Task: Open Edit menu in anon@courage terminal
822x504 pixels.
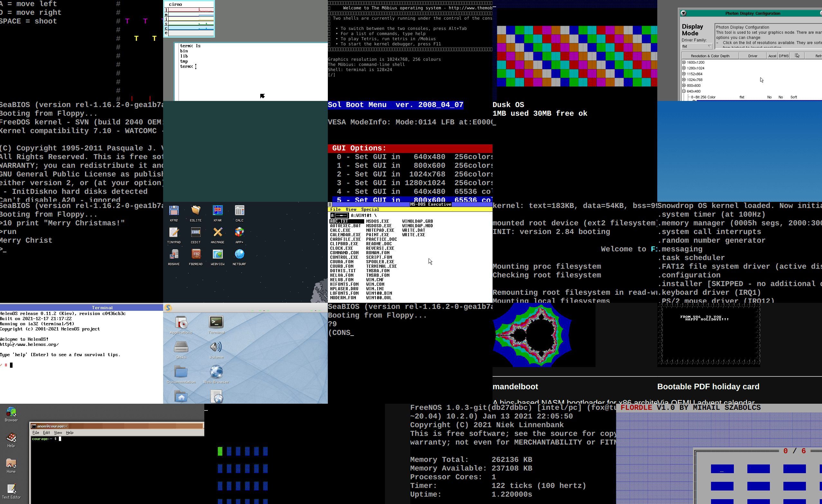Action: (x=46, y=433)
